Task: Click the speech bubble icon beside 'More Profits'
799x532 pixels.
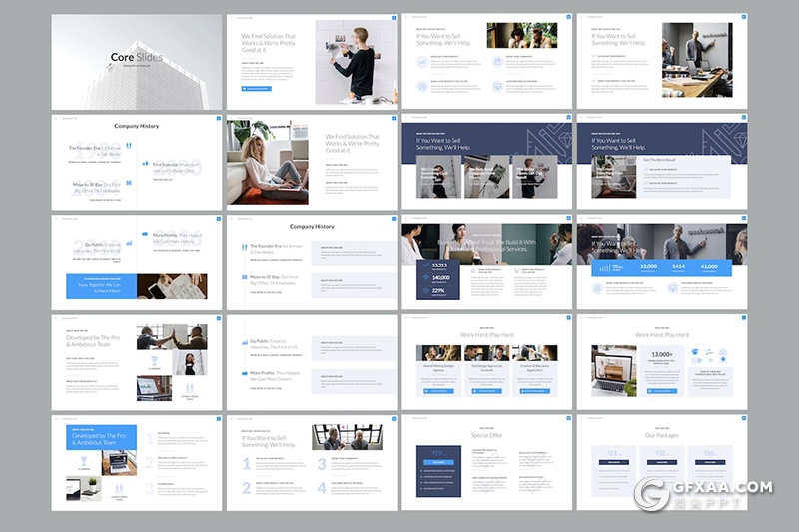Action: 144,235
